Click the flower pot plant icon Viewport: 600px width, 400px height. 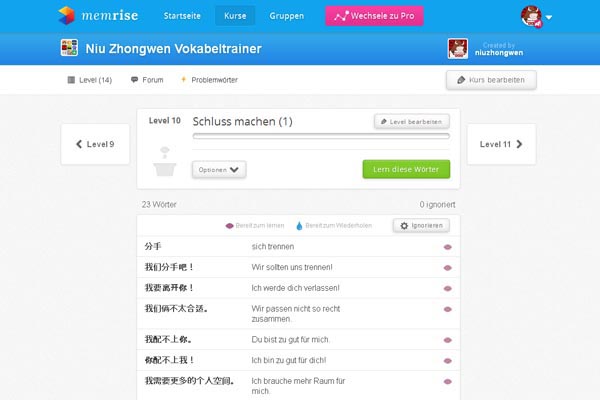pyautogui.click(x=165, y=161)
